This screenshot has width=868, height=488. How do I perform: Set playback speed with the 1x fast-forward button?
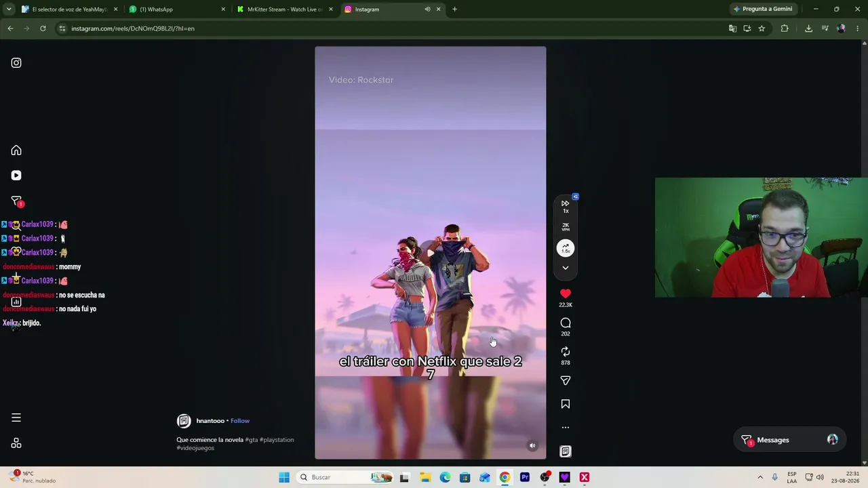tap(566, 206)
